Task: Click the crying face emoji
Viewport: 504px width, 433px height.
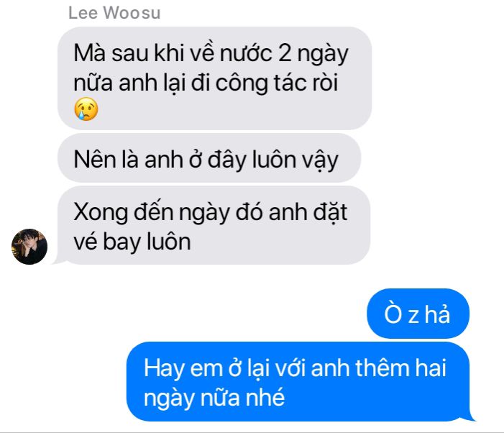Action: click(x=86, y=109)
